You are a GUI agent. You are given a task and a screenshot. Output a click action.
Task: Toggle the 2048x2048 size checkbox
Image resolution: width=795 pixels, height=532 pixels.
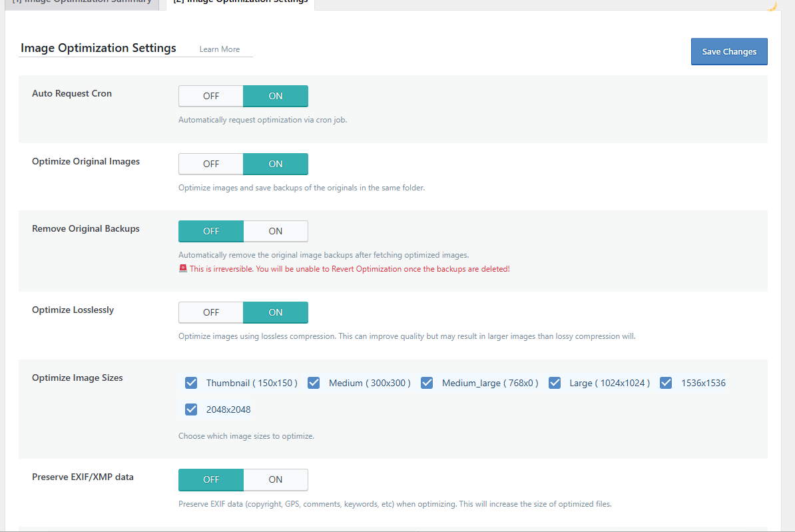click(x=191, y=409)
